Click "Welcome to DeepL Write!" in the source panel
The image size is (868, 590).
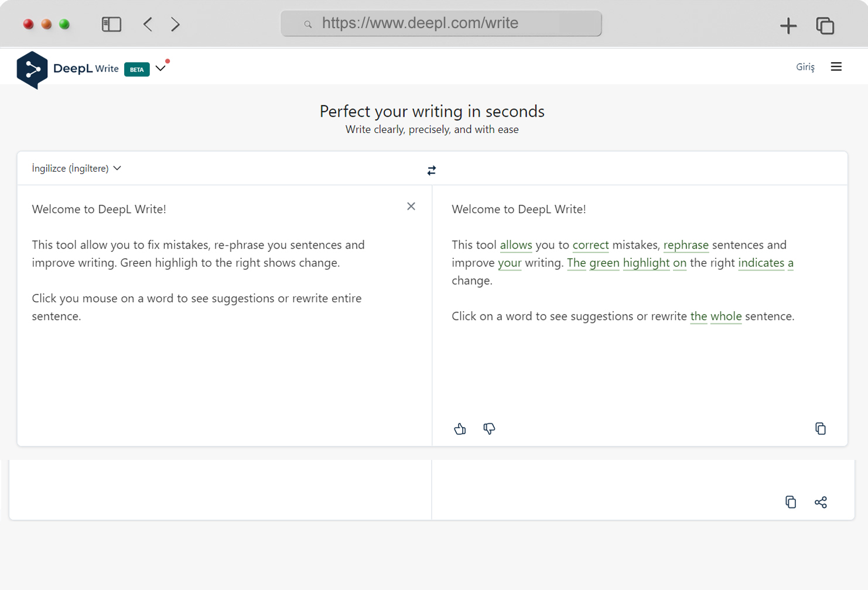tap(99, 209)
